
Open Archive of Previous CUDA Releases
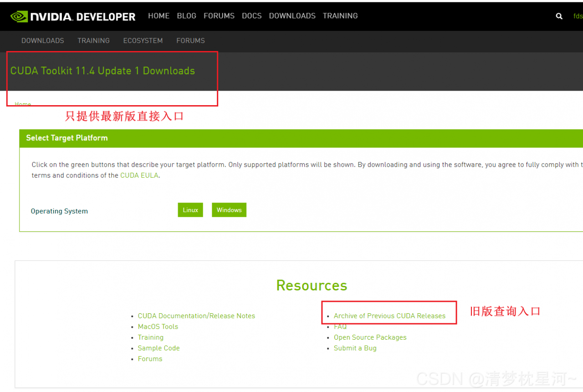389,316
